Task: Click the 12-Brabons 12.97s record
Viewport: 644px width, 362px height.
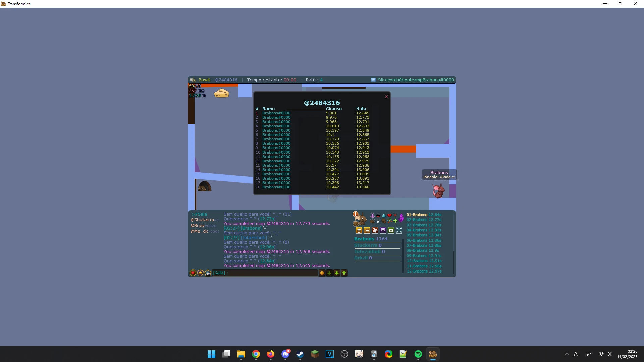Action: point(424,271)
